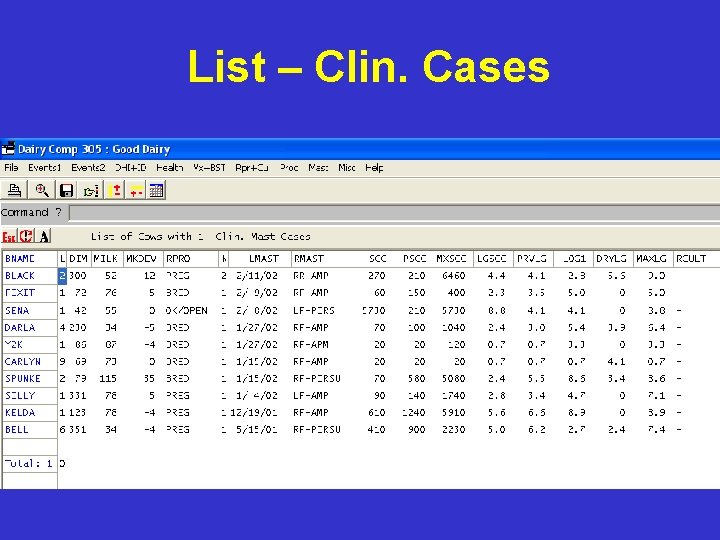Viewport: 720px width, 540px height.
Task: Open the DHI+ID menu
Action: point(130,168)
